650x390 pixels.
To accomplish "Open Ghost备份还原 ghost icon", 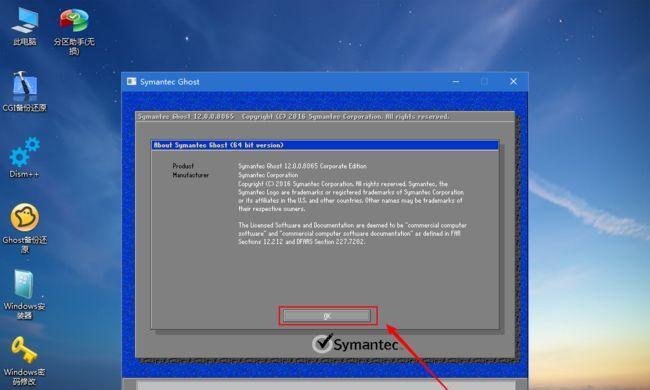I will click(24, 228).
